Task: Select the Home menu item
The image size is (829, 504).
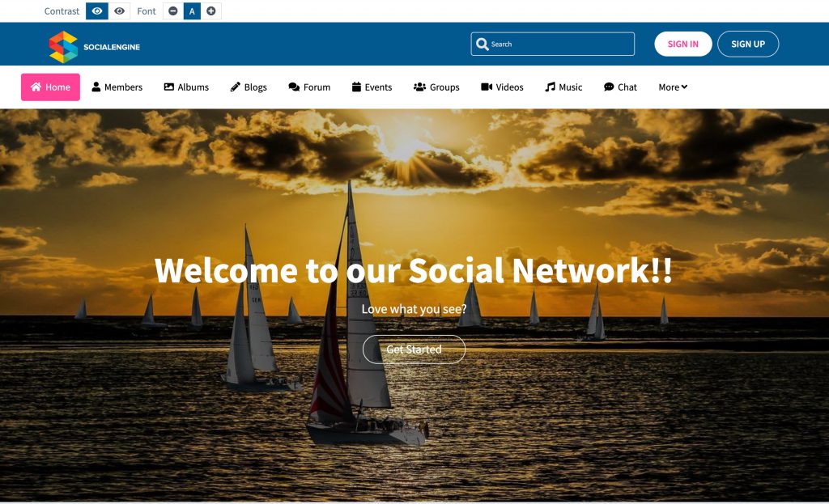Action: coord(50,87)
